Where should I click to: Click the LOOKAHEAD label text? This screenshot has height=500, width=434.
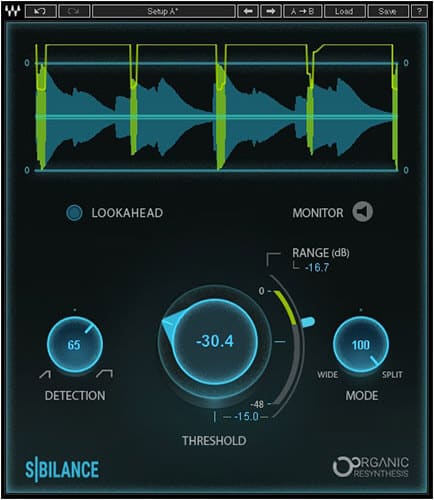pyautogui.click(x=127, y=213)
